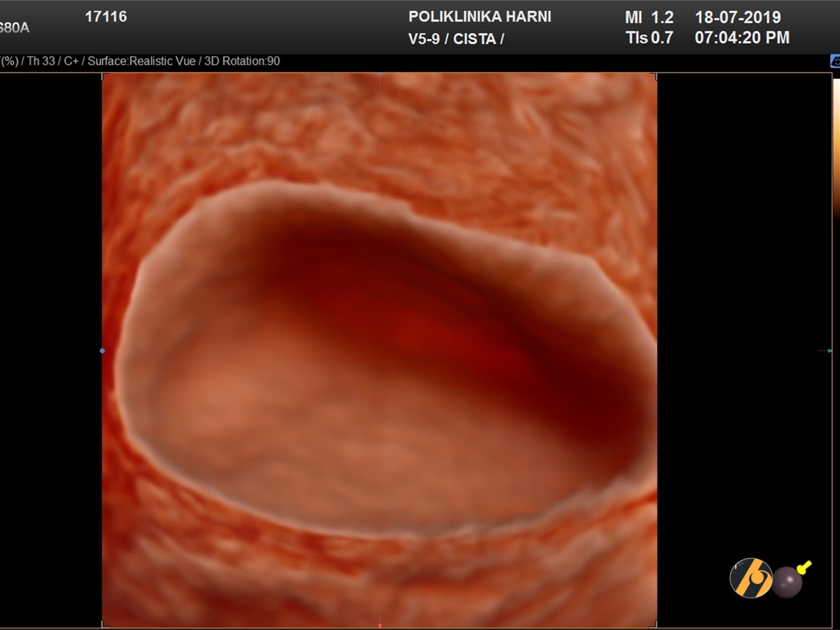Viewport: 840px width, 630px height.
Task: Click the color map gradient bar
Action: click(836, 148)
